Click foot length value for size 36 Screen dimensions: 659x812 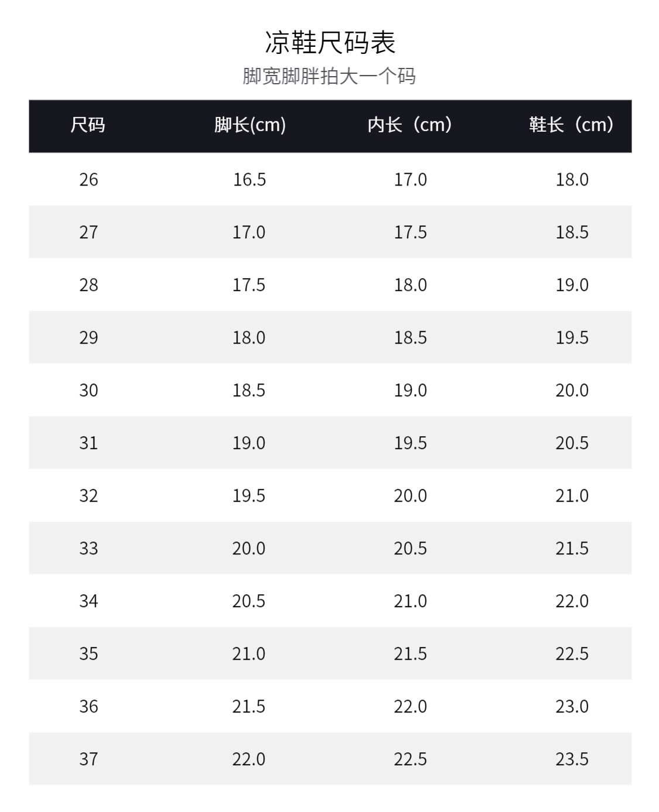click(249, 707)
